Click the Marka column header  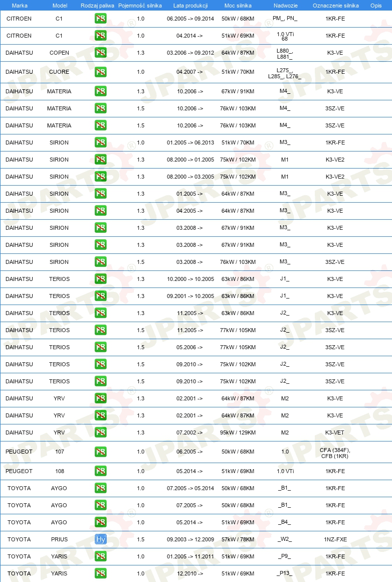[x=19, y=6]
